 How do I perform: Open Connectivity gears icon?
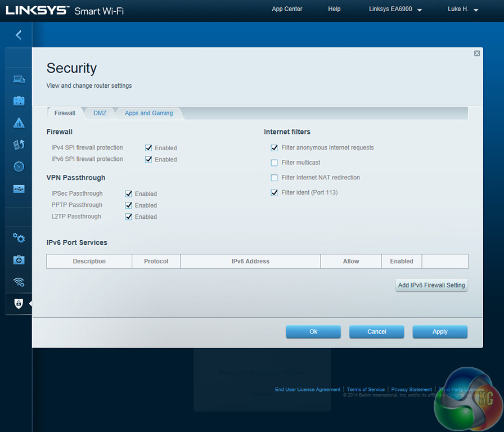(x=19, y=238)
